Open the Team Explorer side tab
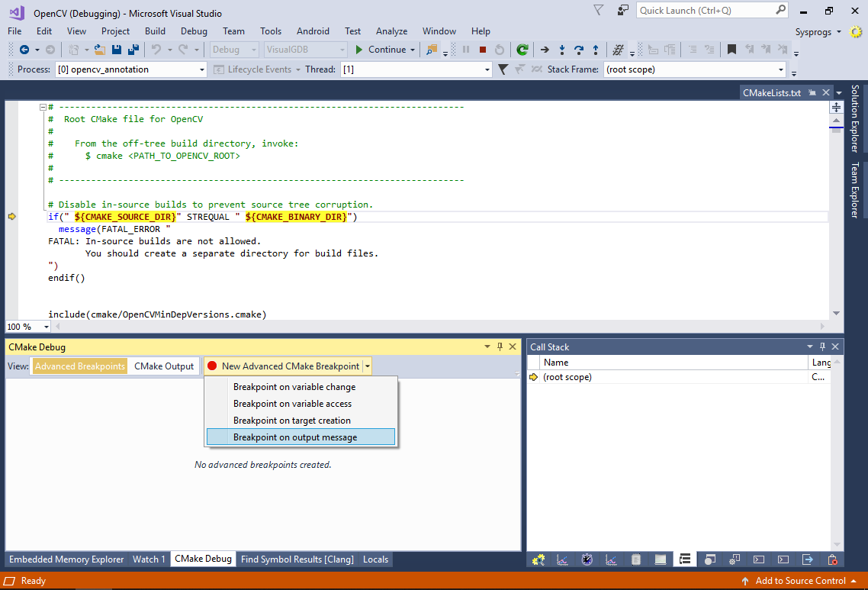The image size is (868, 590). [855, 190]
